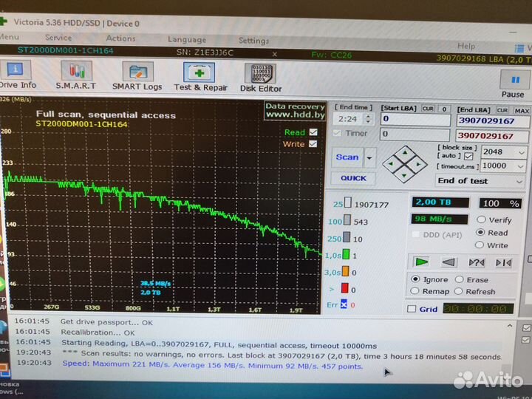Open the Language menu
The height and width of the screenshot is (399, 532).
(187, 40)
